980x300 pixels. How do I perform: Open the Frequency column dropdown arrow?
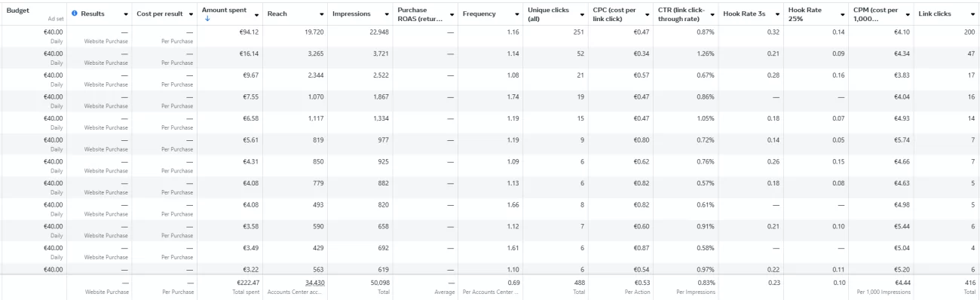point(517,14)
